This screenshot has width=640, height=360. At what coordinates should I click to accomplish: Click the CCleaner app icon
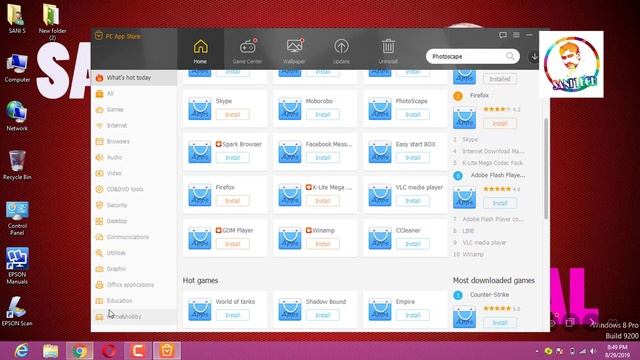tap(380, 238)
